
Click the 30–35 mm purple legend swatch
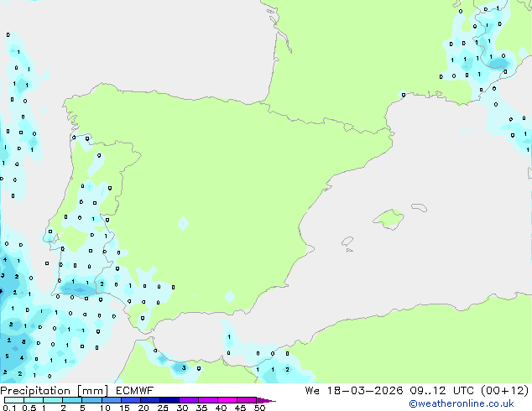pyautogui.click(x=188, y=400)
